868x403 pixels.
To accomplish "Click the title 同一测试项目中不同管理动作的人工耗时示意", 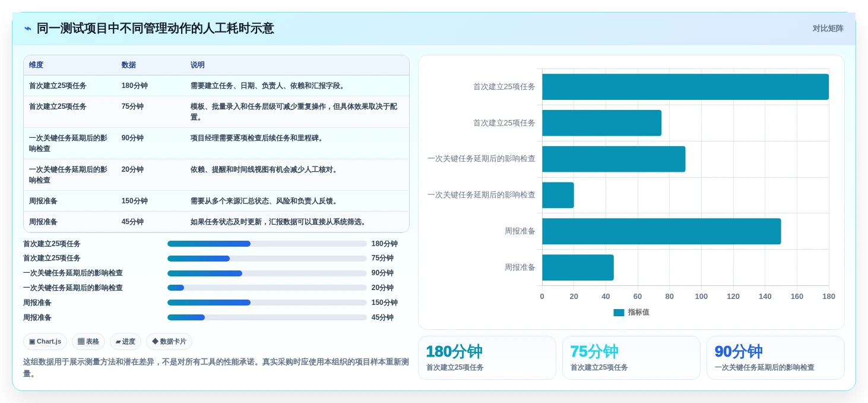I will tap(156, 29).
